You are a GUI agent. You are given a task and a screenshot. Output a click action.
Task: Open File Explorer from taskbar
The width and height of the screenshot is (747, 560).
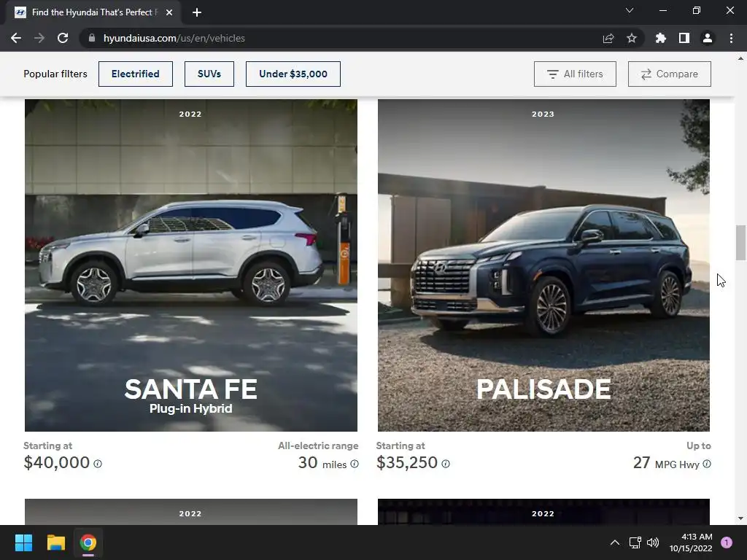coord(55,542)
